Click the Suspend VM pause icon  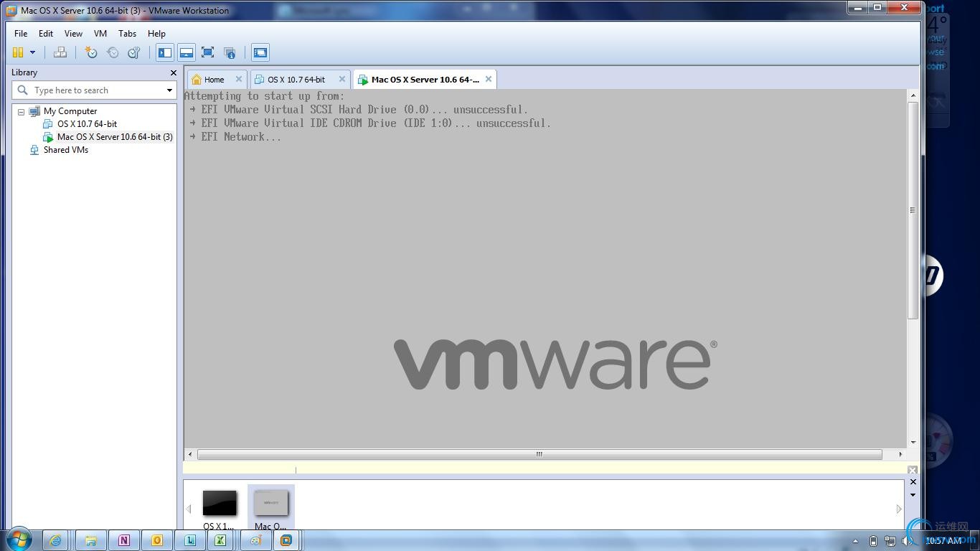[x=18, y=52]
